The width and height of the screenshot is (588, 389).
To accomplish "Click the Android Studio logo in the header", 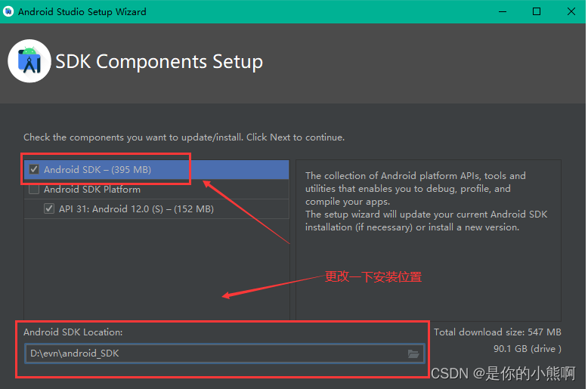I will 29,60.
